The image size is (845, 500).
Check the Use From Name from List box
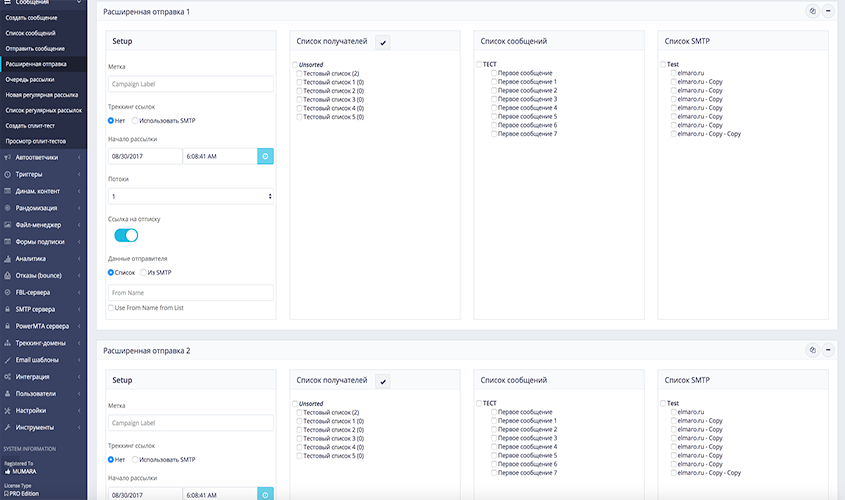(x=111, y=308)
